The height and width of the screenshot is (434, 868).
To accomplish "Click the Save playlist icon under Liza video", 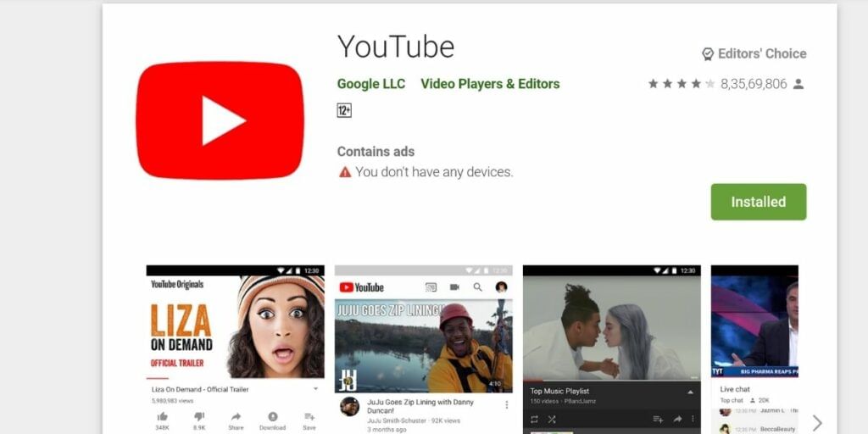I will pos(309,416).
